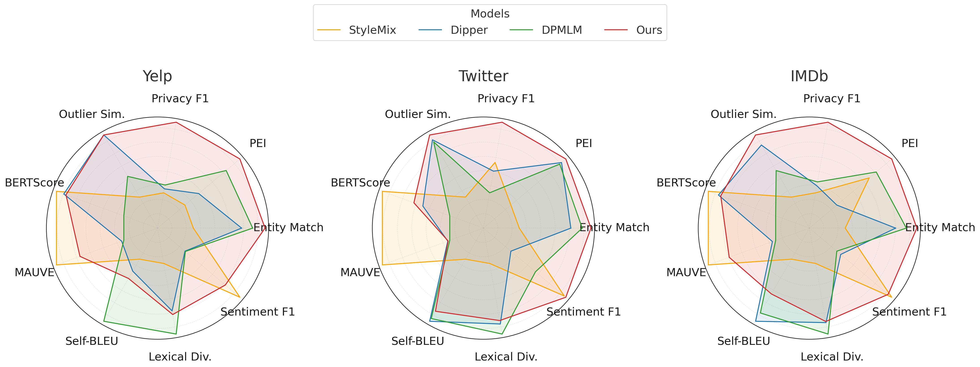The image size is (980, 367).
Task: Click Privacy F1 label on Yelp chart
Action: [x=180, y=98]
